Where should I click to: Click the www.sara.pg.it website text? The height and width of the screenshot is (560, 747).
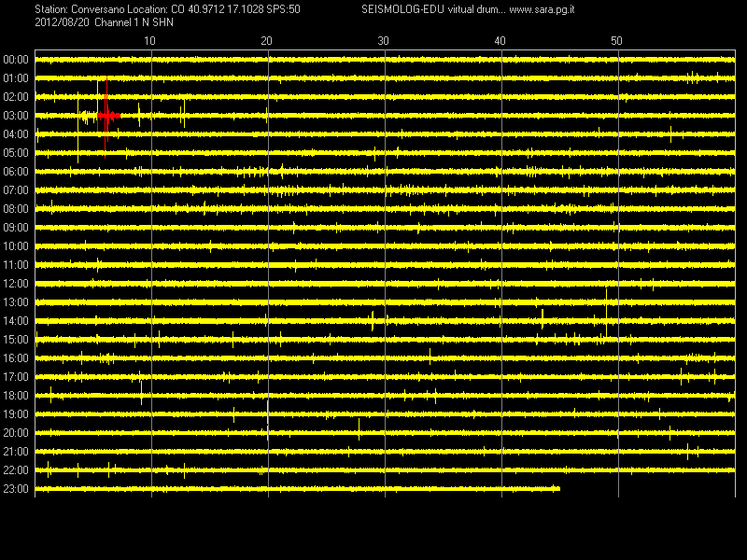click(x=542, y=9)
